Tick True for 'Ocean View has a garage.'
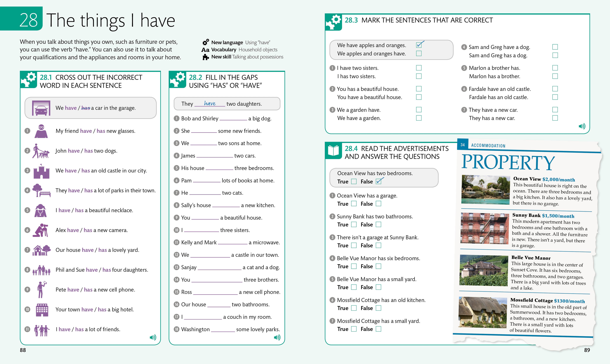This screenshot has height=364, width=610. [x=354, y=204]
